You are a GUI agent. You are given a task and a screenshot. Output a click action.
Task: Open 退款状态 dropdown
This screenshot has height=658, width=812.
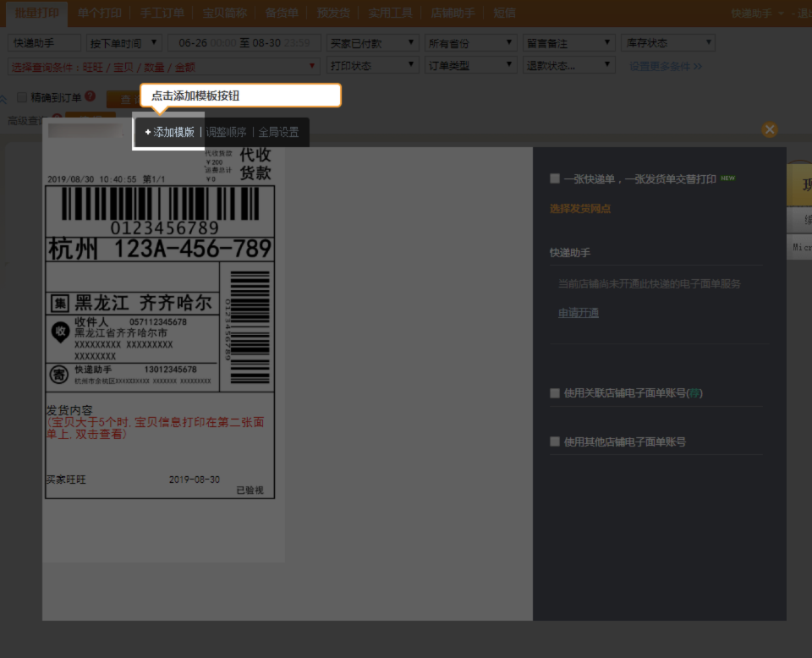pyautogui.click(x=568, y=66)
